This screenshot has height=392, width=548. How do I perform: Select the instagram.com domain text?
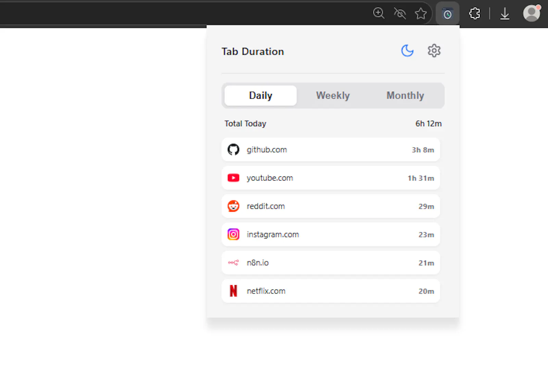pyautogui.click(x=273, y=235)
